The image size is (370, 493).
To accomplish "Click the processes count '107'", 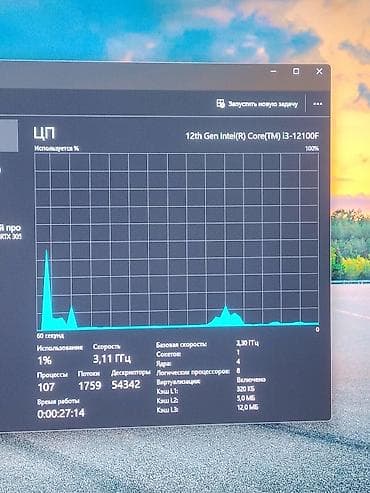I will pyautogui.click(x=46, y=387).
